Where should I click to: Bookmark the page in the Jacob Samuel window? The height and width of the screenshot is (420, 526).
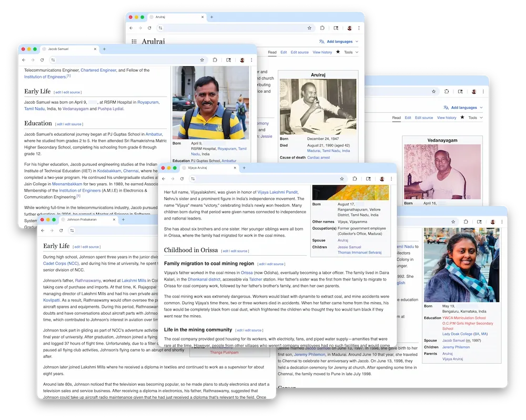pyautogui.click(x=202, y=60)
